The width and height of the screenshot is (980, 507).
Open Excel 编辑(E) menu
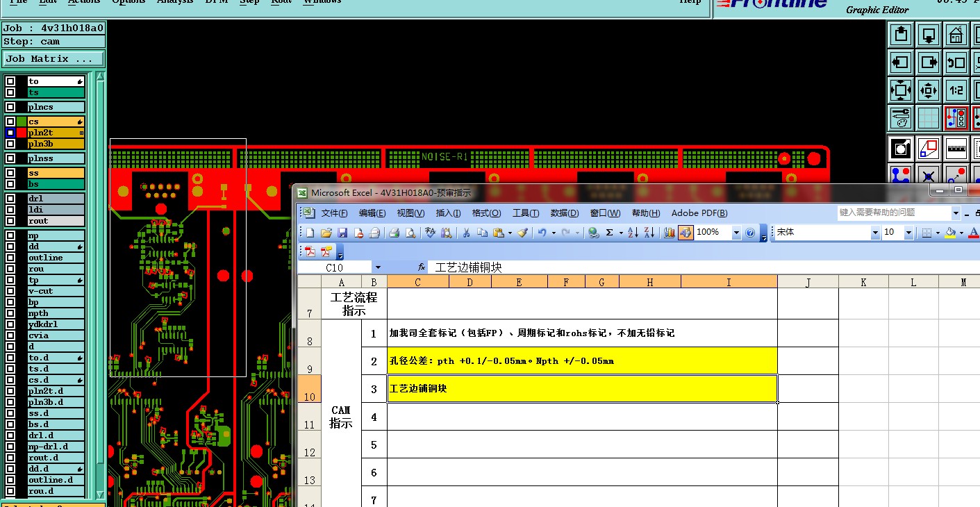pyautogui.click(x=372, y=213)
